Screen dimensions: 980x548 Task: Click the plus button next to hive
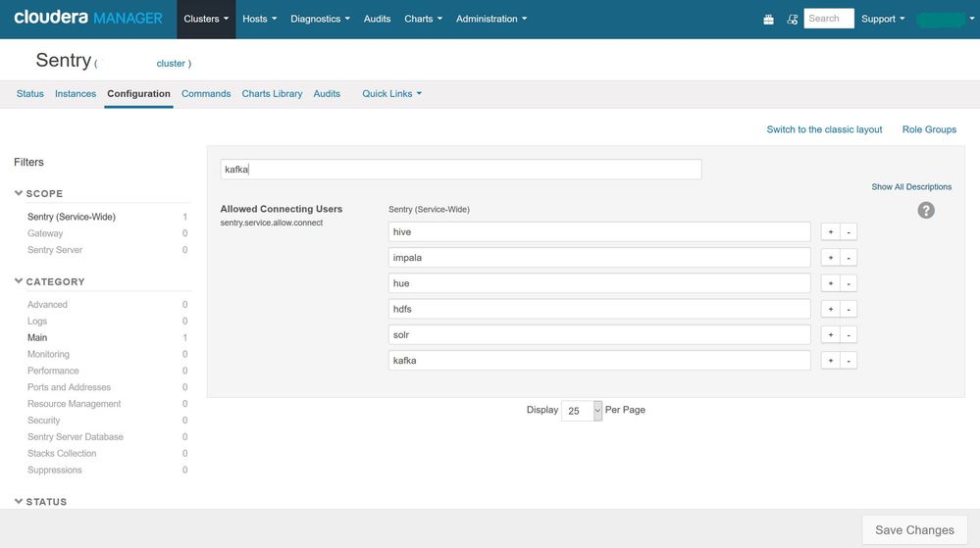[x=831, y=232]
